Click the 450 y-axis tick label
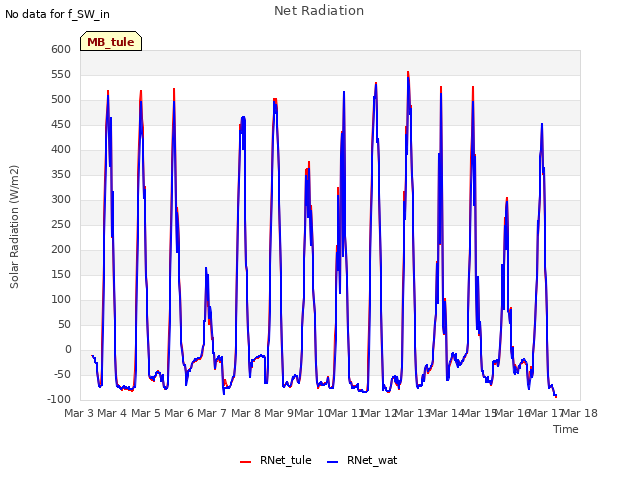Screen dimensions: 640x480 [61, 124]
